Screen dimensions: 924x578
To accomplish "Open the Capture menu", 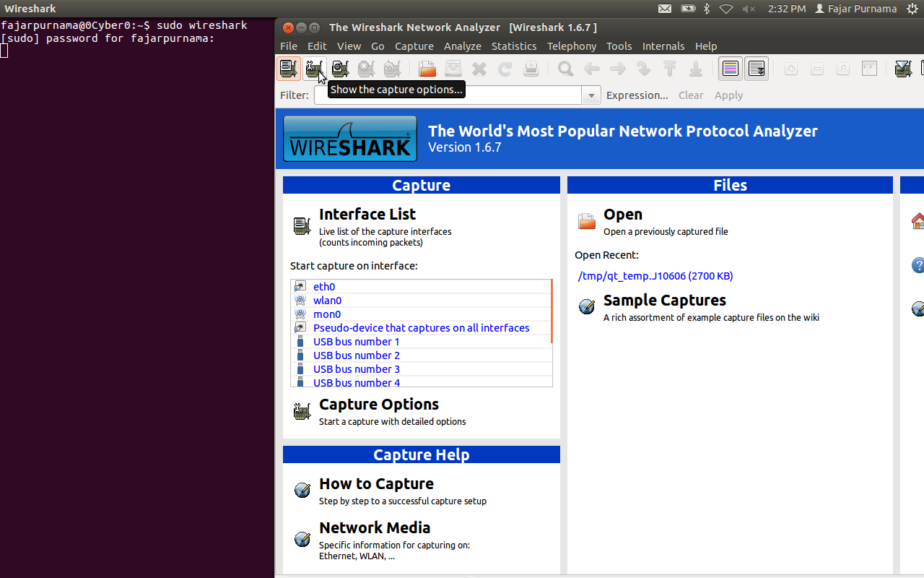I will pyautogui.click(x=414, y=46).
